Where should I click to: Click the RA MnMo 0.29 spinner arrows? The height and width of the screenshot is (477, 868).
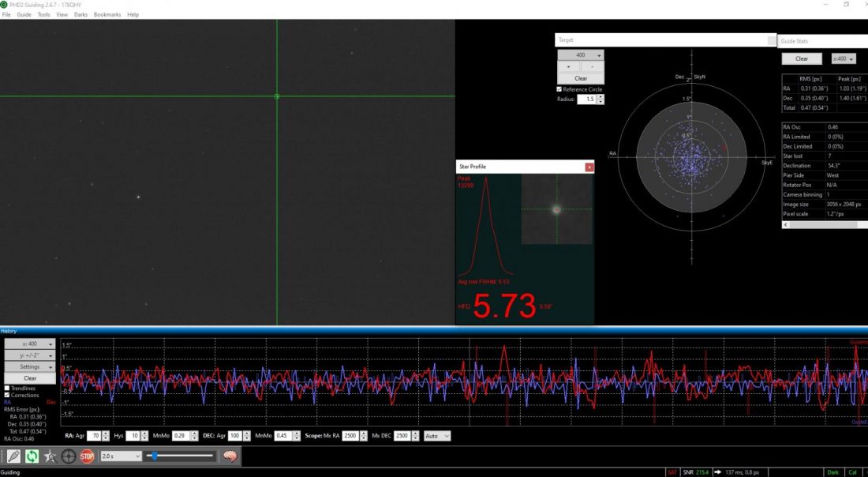(x=194, y=436)
